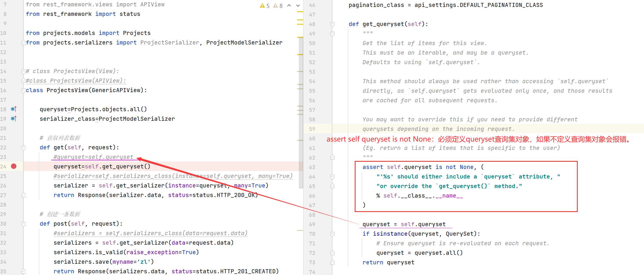Click fold end marker at right line 72
Viewport: 644px width, 275px height.
[x=332, y=253]
